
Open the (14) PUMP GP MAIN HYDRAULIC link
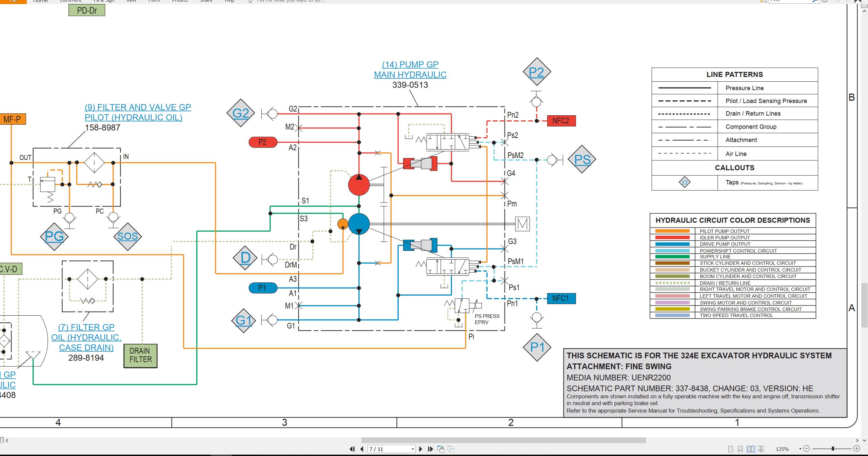[x=410, y=70]
